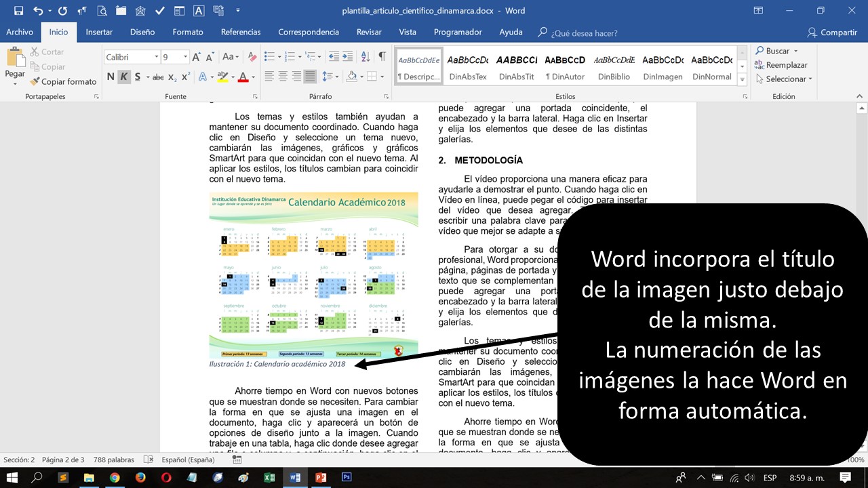Viewport: 868px width, 488px height.
Task: Open the borders dropdown arrow
Action: click(x=381, y=77)
